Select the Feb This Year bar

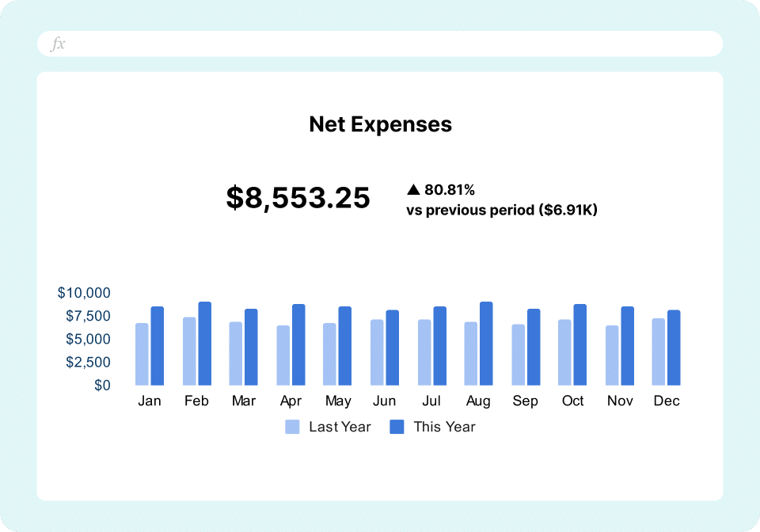[204, 344]
